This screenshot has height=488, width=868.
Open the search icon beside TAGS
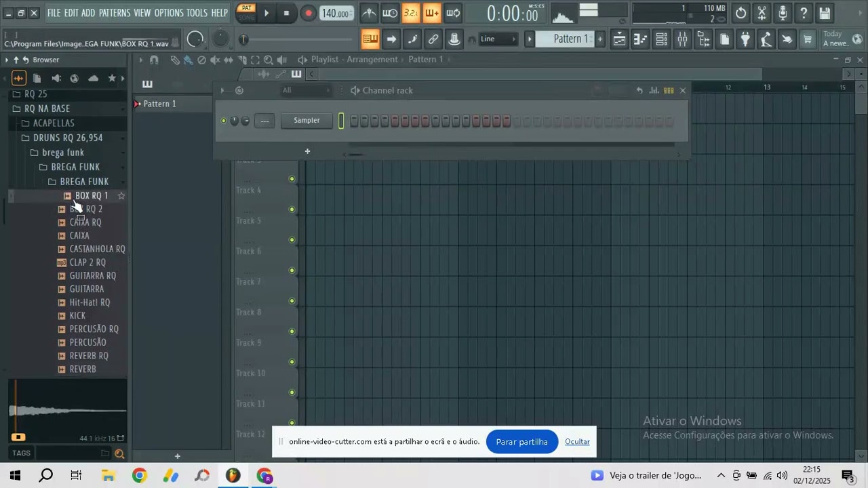pyautogui.click(x=119, y=453)
